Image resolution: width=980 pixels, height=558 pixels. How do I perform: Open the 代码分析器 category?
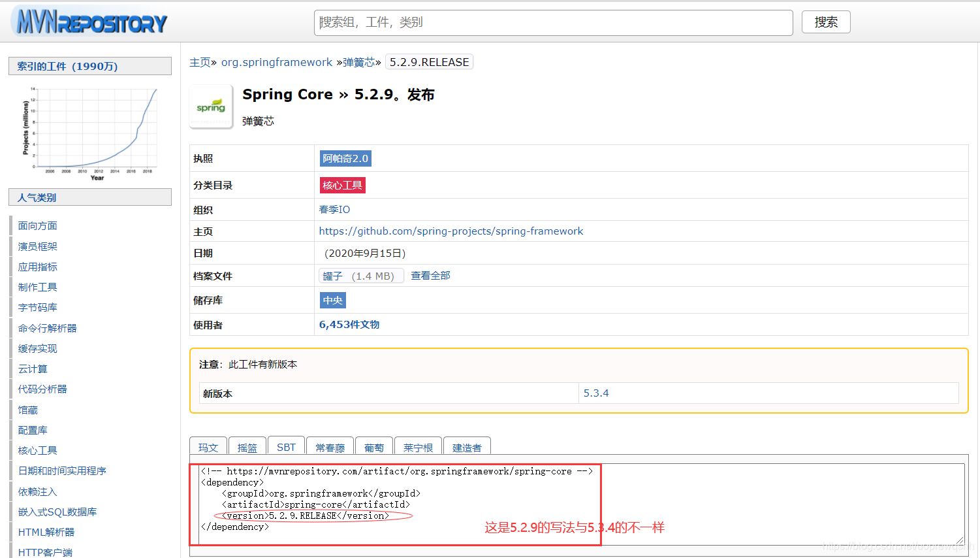(42, 389)
